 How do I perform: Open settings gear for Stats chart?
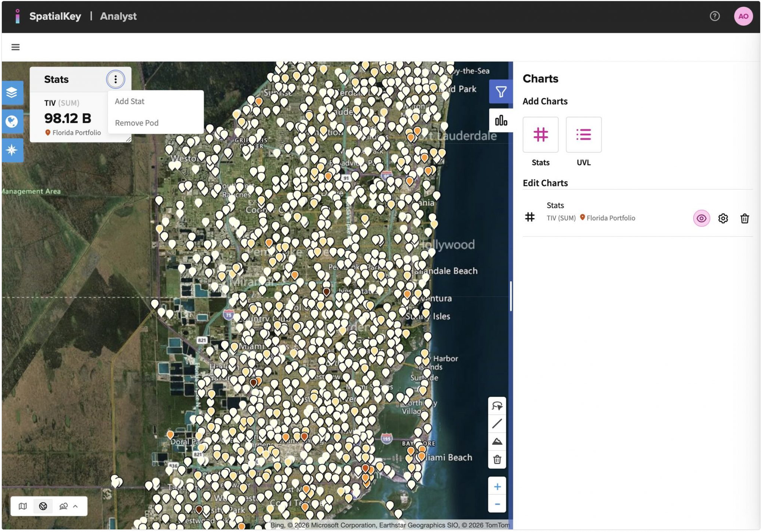[x=723, y=218]
